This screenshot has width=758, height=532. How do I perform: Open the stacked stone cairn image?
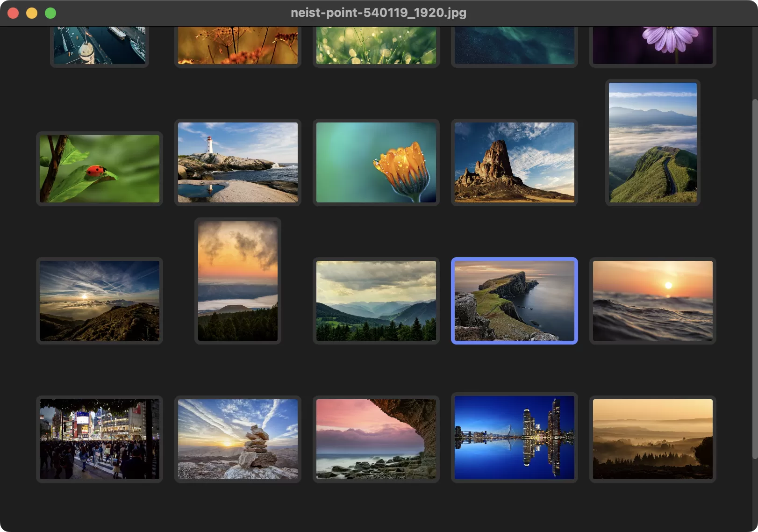coord(238,439)
